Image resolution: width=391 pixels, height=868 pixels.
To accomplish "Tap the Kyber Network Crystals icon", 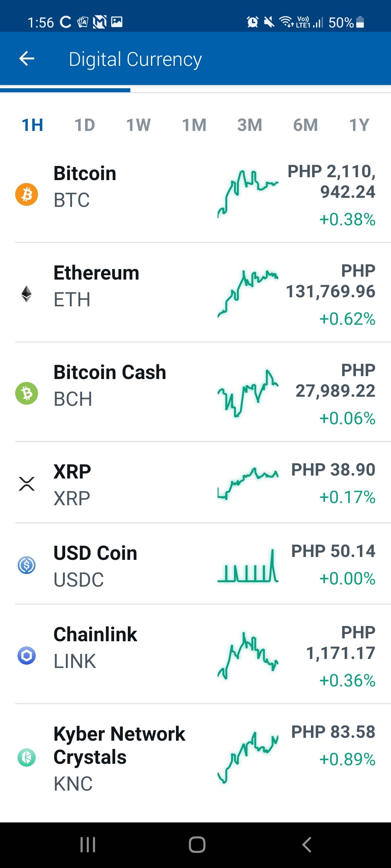I will (26, 758).
